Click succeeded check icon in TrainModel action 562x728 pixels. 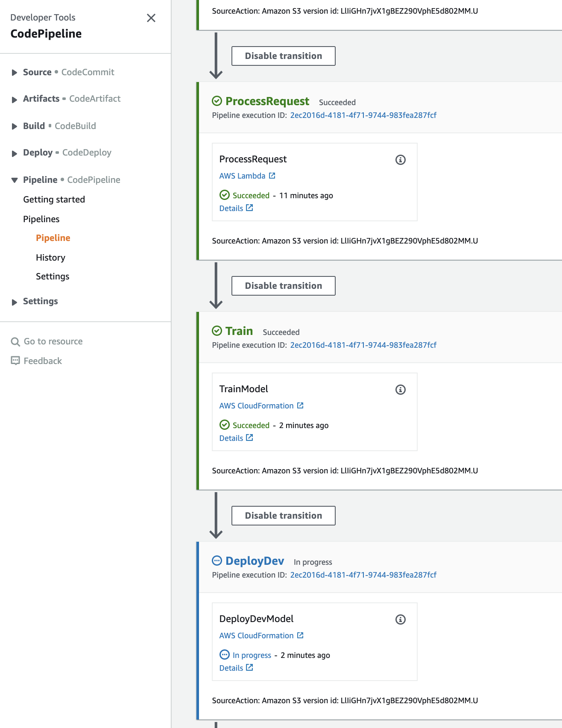click(x=225, y=425)
